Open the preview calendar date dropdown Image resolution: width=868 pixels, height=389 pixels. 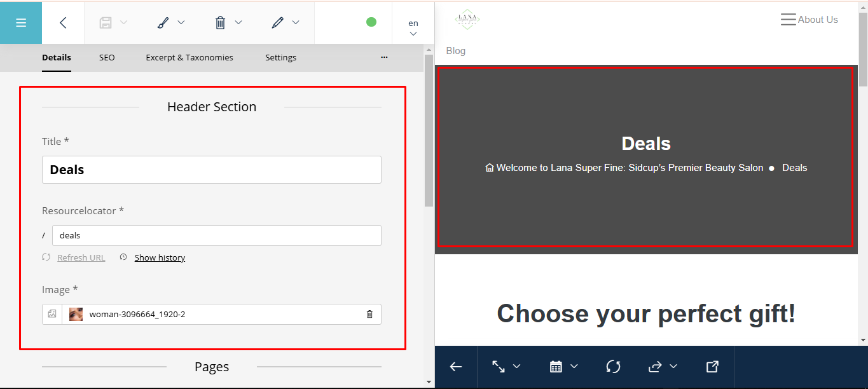click(563, 366)
